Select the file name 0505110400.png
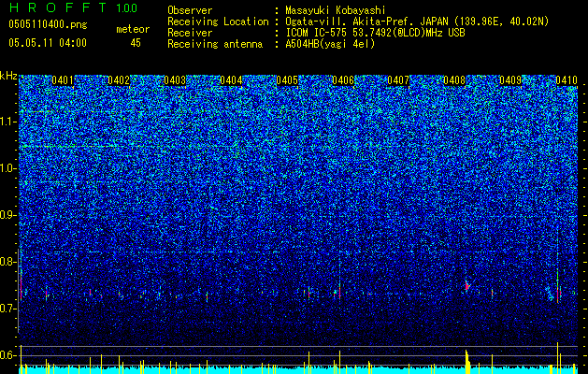 48,24
